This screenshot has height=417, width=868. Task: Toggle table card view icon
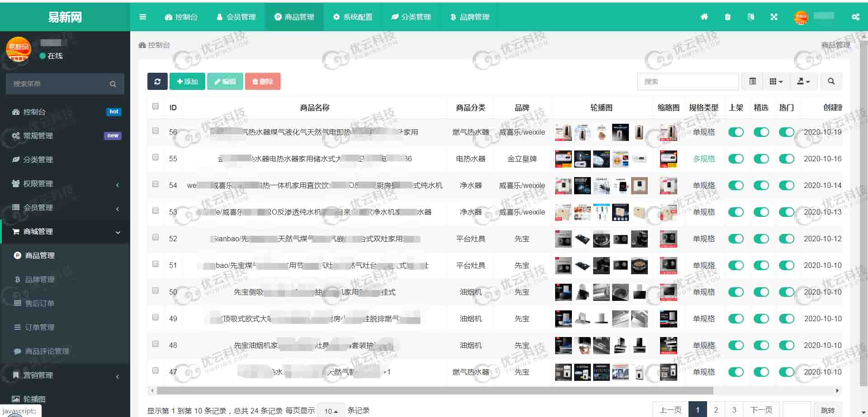(x=753, y=81)
